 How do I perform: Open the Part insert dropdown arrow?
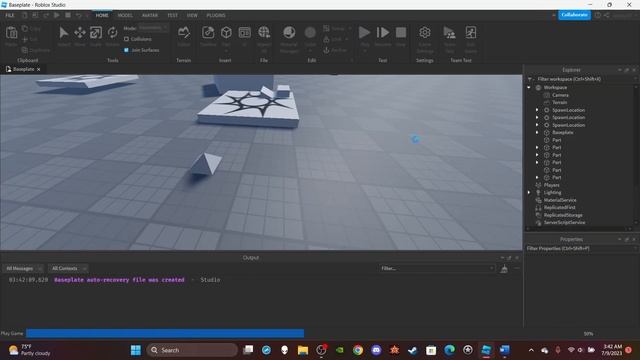click(226, 51)
